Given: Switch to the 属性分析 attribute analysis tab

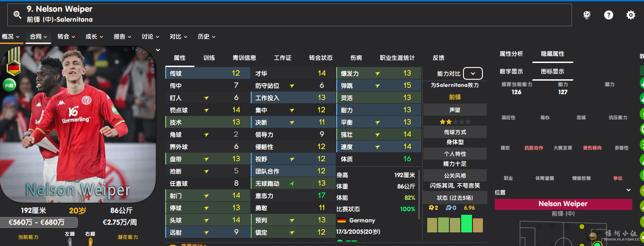Looking at the screenshot, I should pyautogui.click(x=511, y=54).
